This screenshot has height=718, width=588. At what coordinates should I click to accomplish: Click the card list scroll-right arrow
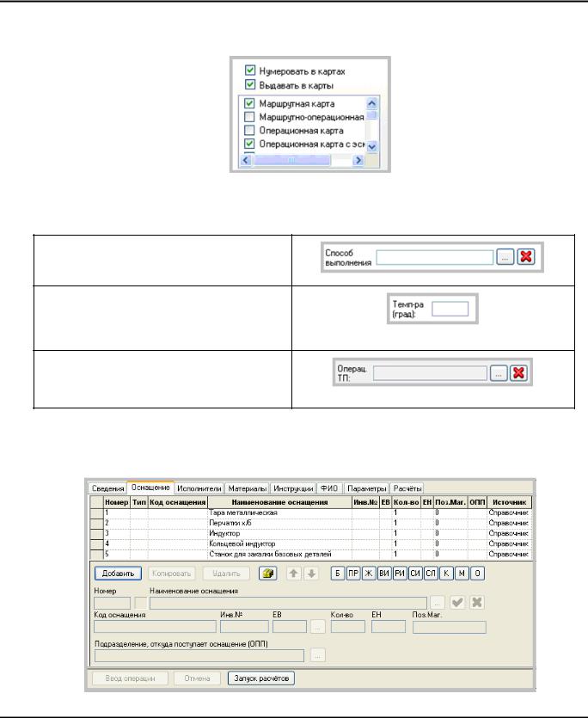358,160
